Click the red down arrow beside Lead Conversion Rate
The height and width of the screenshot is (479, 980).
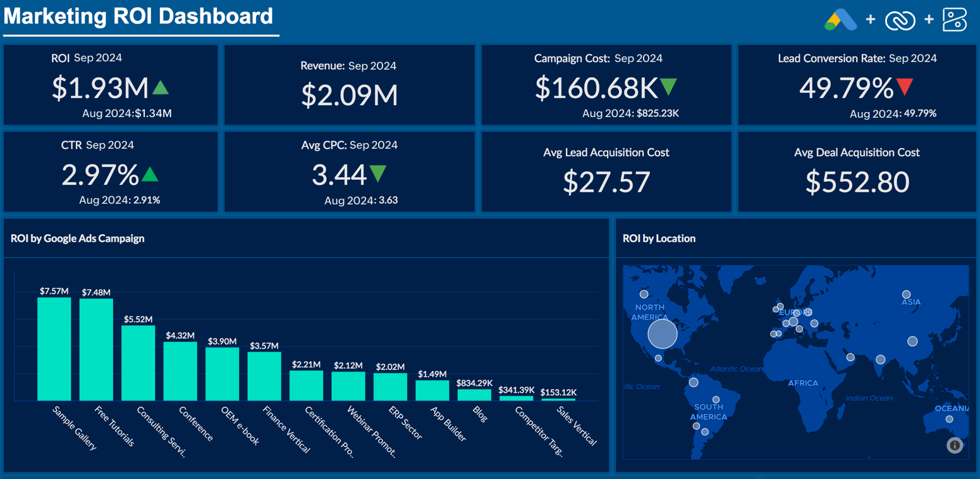click(x=905, y=87)
